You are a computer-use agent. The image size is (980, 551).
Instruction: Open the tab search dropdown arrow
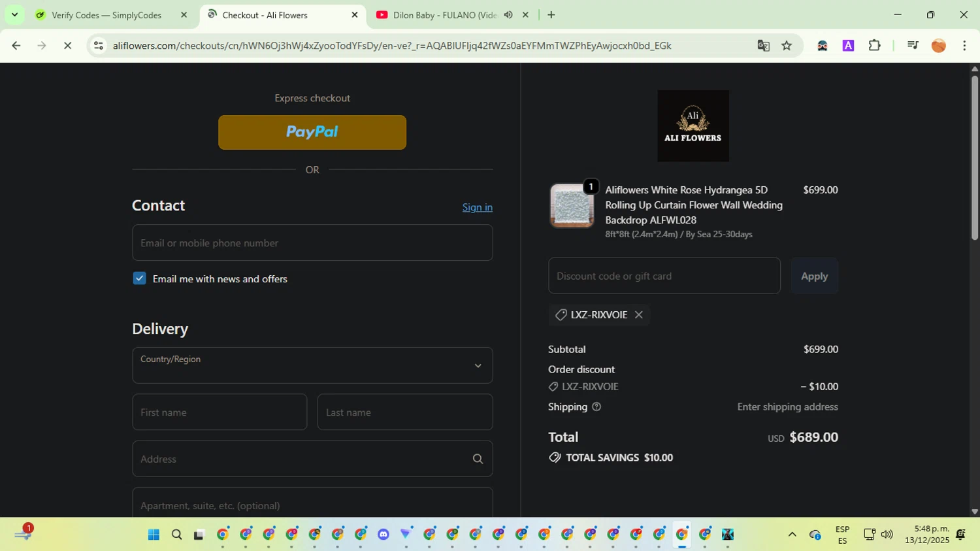click(14, 15)
